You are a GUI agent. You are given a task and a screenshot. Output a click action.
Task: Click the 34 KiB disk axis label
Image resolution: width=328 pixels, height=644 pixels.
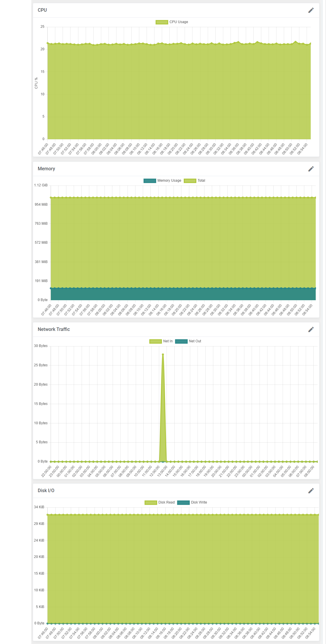[39, 507]
